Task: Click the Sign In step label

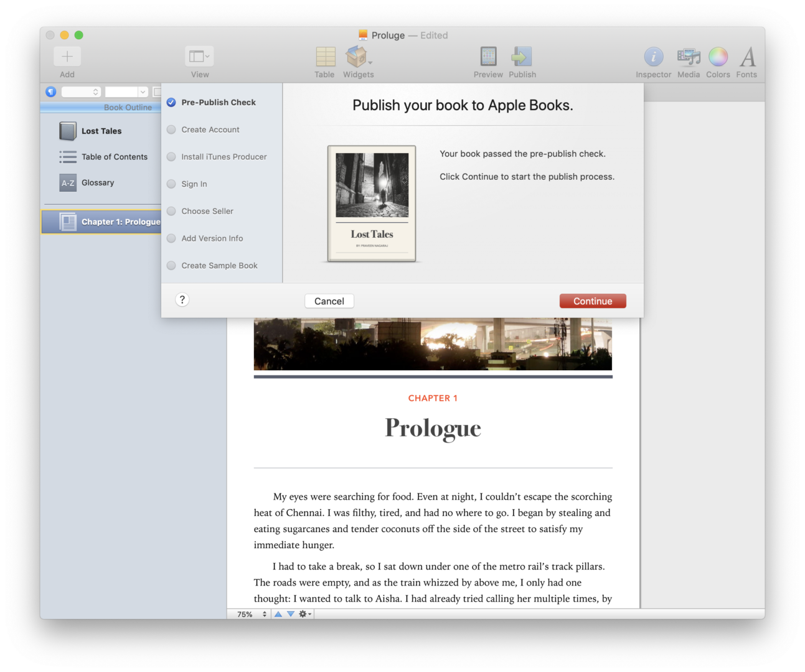Action: 194,184
